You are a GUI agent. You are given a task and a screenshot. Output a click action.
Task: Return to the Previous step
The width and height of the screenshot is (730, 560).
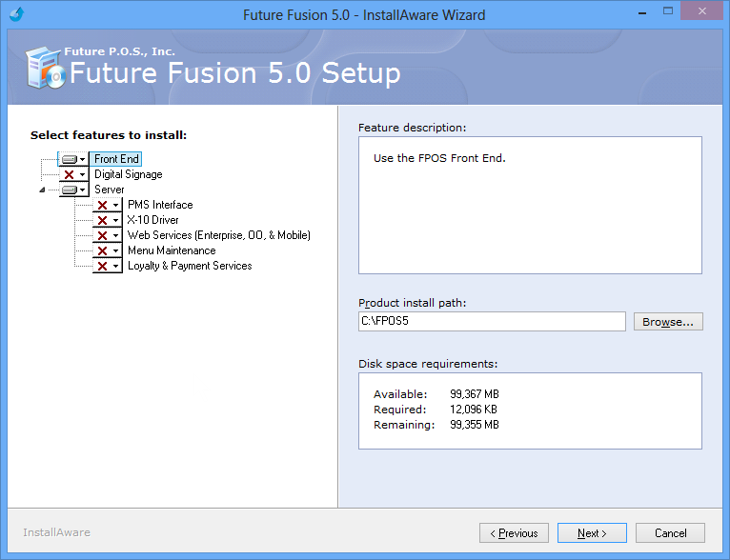tap(514, 533)
